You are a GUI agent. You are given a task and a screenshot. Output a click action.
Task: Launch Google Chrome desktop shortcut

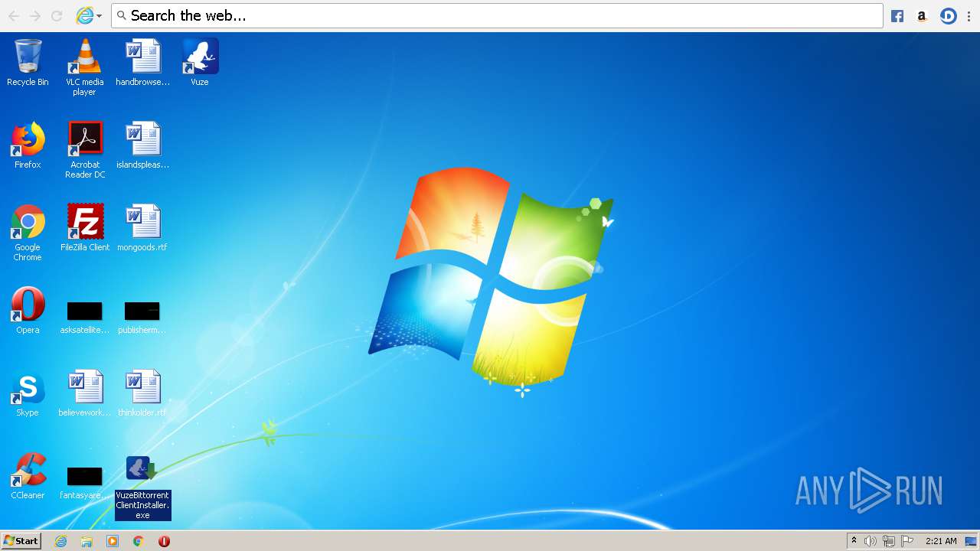click(x=28, y=233)
